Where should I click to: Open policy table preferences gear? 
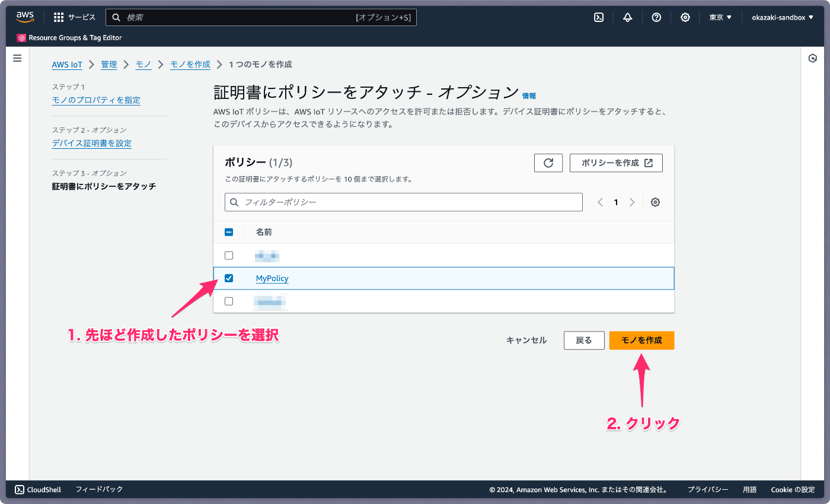(655, 202)
